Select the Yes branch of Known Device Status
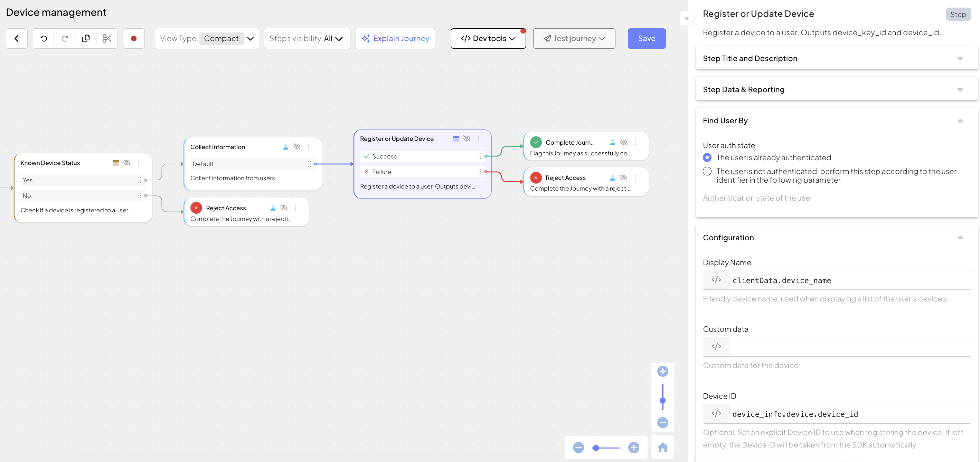Image resolution: width=980 pixels, height=462 pixels. tap(83, 180)
